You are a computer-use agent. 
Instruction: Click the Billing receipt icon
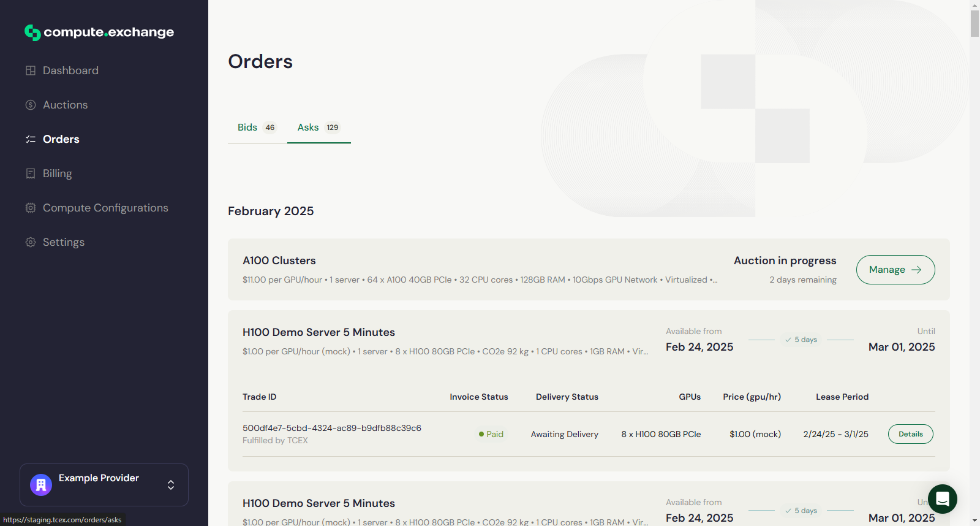pyautogui.click(x=31, y=173)
